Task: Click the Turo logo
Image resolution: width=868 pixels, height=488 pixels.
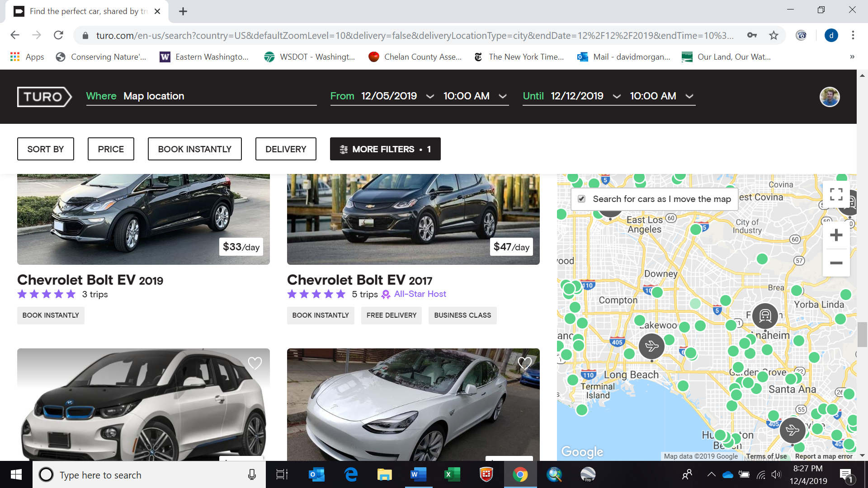Action: (44, 97)
